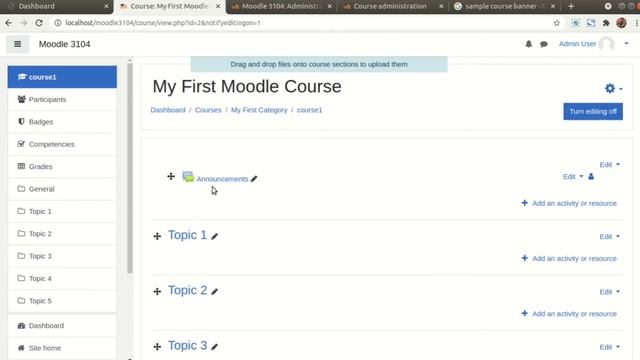Open a new browser tab
Viewport: 640px width, 360px height.
(x=571, y=6)
